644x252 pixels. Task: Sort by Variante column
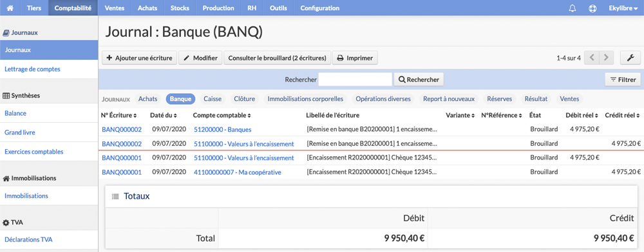[x=460, y=116]
